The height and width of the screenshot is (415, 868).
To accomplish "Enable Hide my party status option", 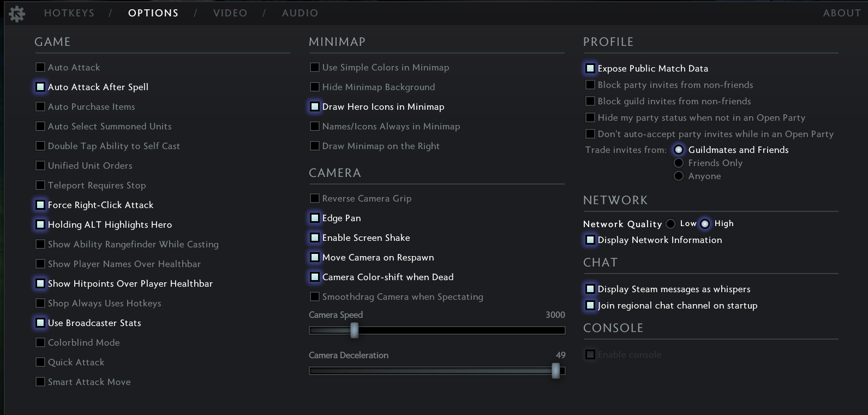I will point(590,117).
